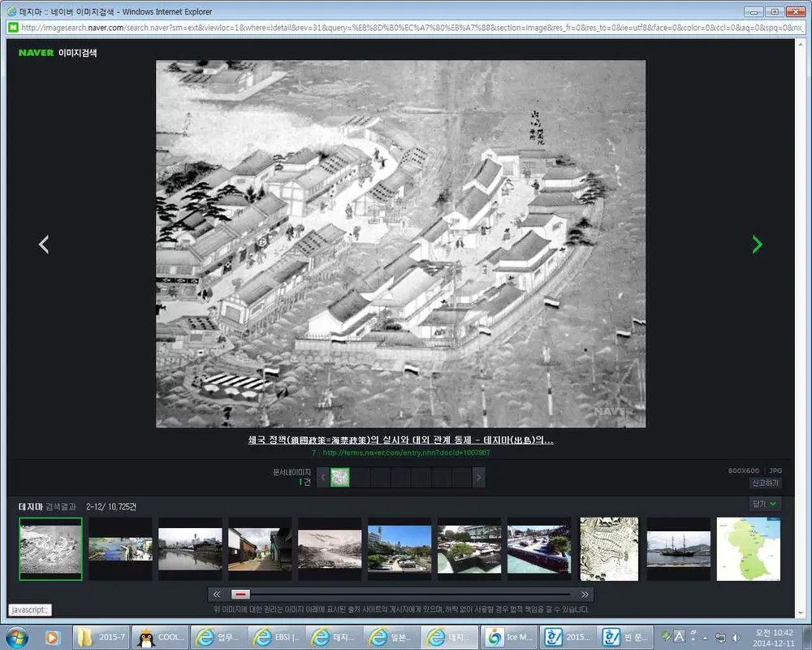Click the NAVER logo
Image resolution: width=812 pixels, height=650 pixels.
[x=36, y=52]
